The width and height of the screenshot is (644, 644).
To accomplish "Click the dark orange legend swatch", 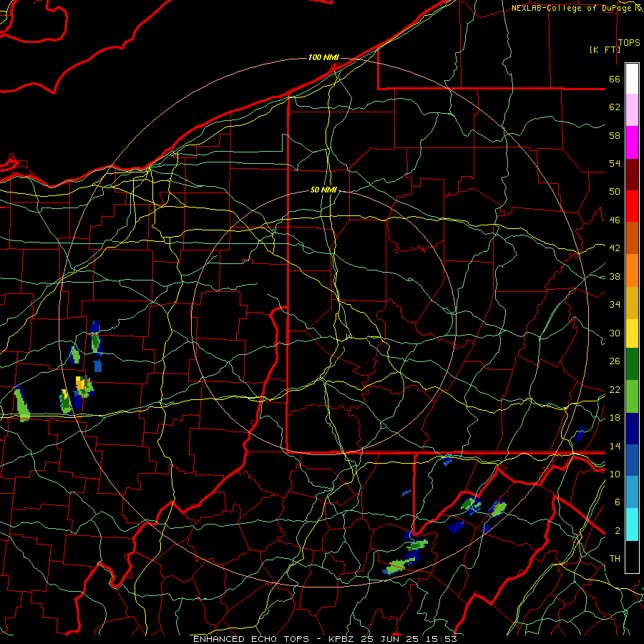I will (632, 238).
